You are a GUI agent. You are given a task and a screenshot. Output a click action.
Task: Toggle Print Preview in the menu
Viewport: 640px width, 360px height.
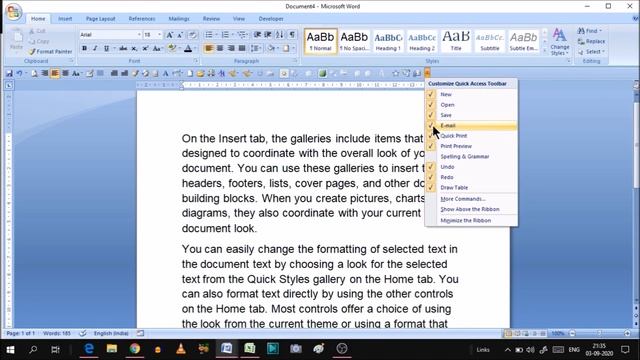pos(471,146)
